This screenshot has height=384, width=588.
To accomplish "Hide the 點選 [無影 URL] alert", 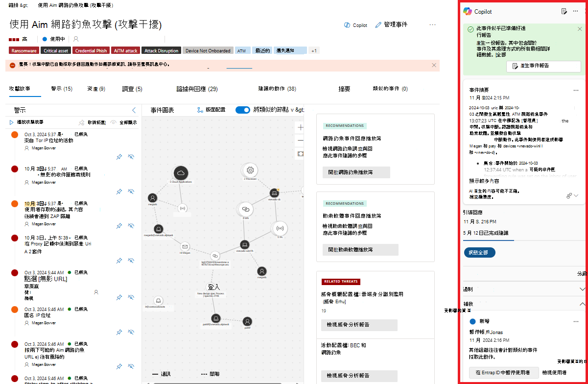I will (x=131, y=297).
